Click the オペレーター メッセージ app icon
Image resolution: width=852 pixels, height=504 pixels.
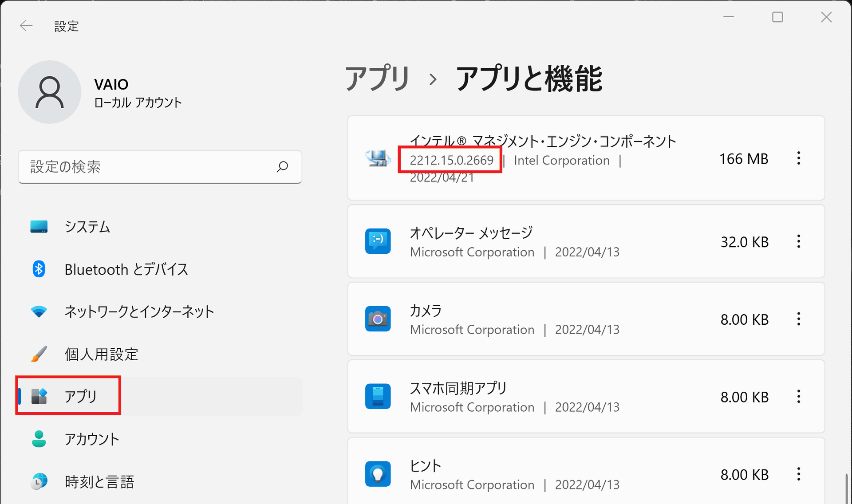[378, 241]
